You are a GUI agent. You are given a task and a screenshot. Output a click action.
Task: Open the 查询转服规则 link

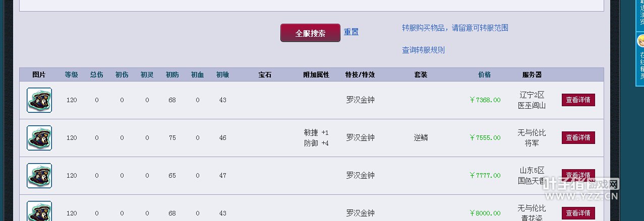point(423,50)
